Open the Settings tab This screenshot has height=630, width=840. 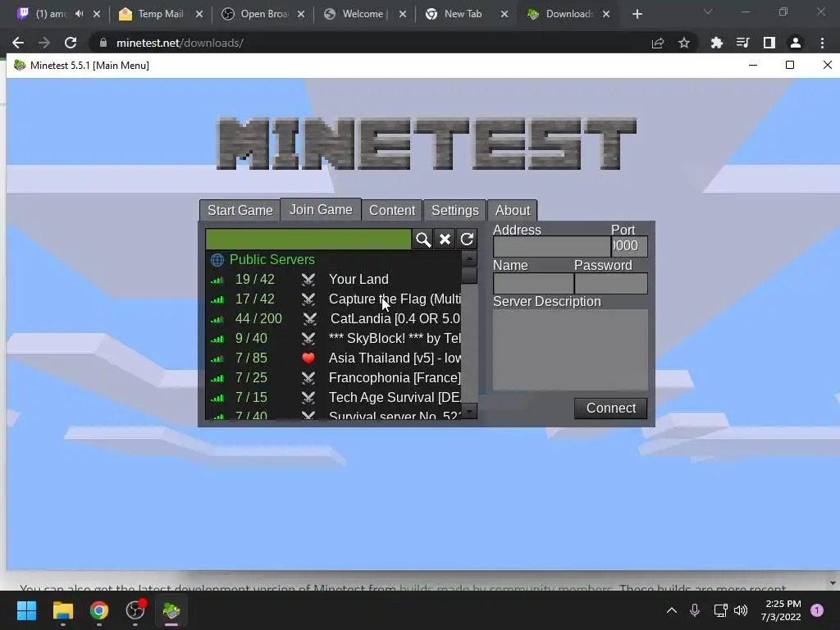point(454,211)
